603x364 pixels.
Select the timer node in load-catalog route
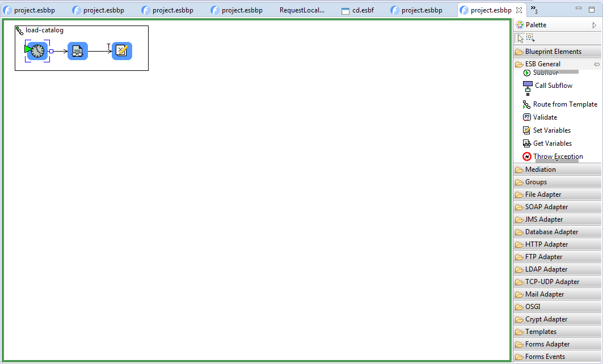[x=37, y=51]
